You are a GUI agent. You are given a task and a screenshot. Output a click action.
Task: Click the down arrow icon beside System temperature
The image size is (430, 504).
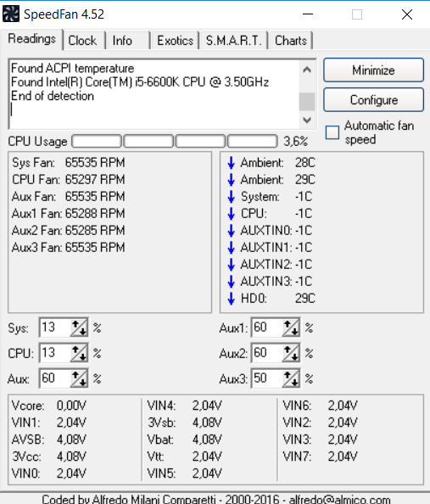click(231, 197)
